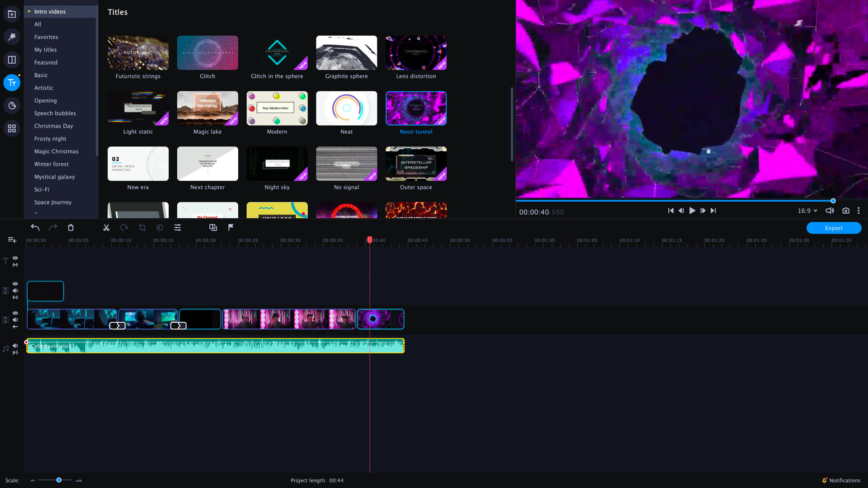
Task: Open the Christmas Day category
Action: click(53, 126)
